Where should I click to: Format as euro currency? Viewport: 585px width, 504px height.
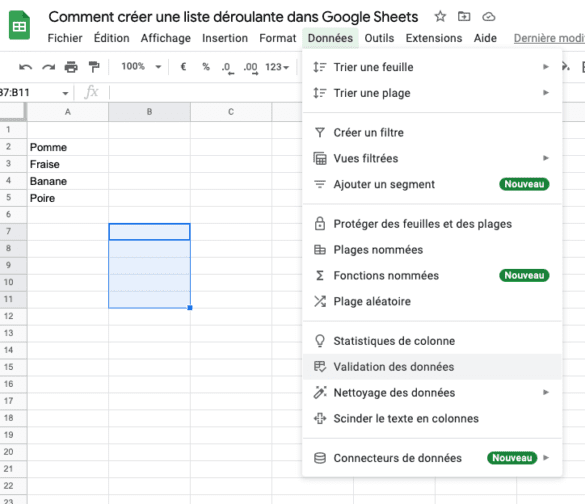coord(183,67)
